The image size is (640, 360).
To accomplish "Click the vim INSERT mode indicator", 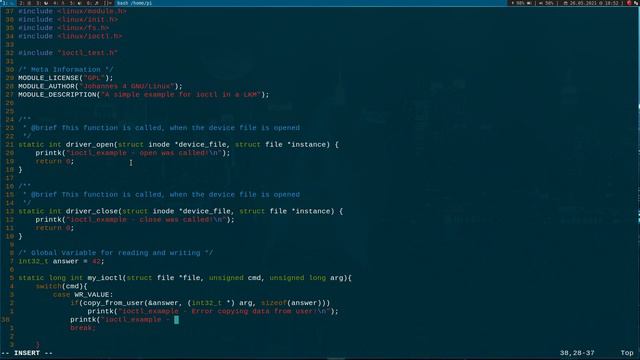I will coord(27,353).
